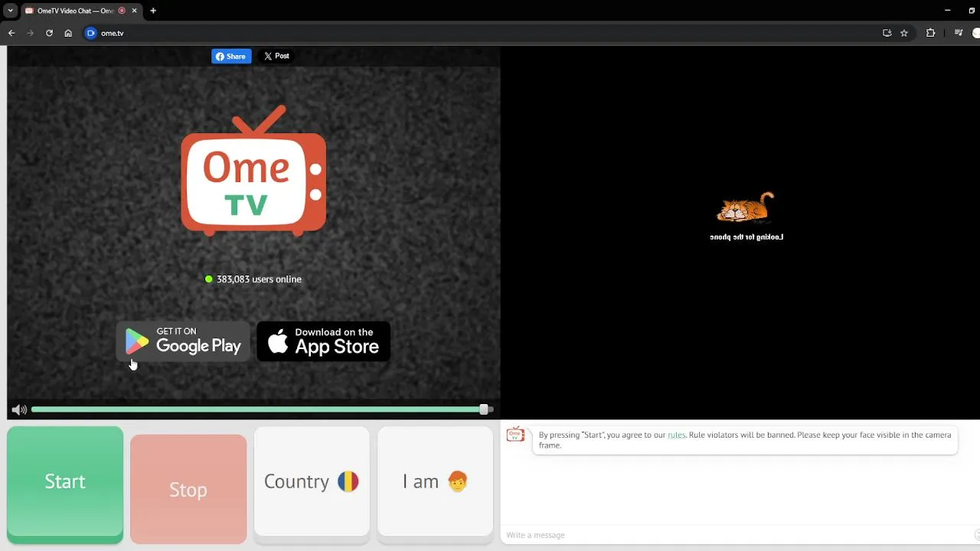
Task: Click the OmeTV logo
Action: [x=253, y=170]
